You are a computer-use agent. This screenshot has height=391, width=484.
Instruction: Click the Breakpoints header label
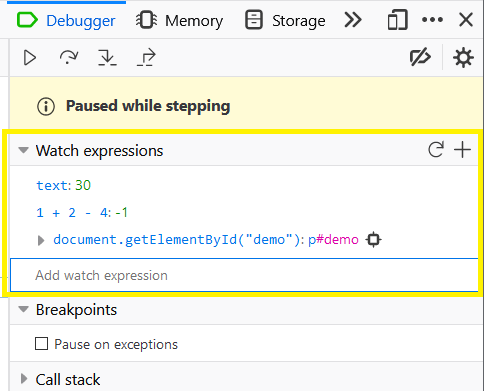[76, 310]
